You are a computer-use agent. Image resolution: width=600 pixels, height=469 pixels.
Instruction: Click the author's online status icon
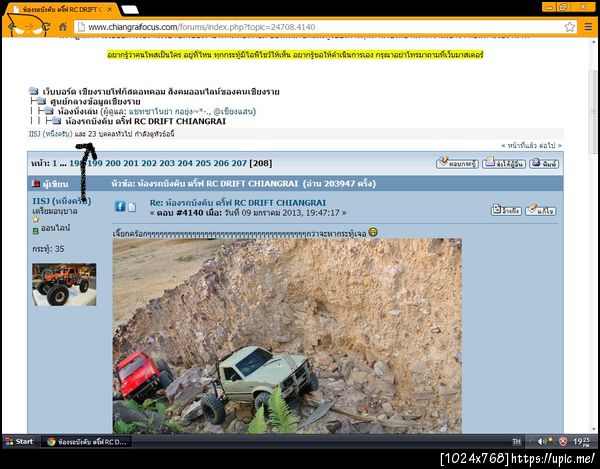(36, 231)
